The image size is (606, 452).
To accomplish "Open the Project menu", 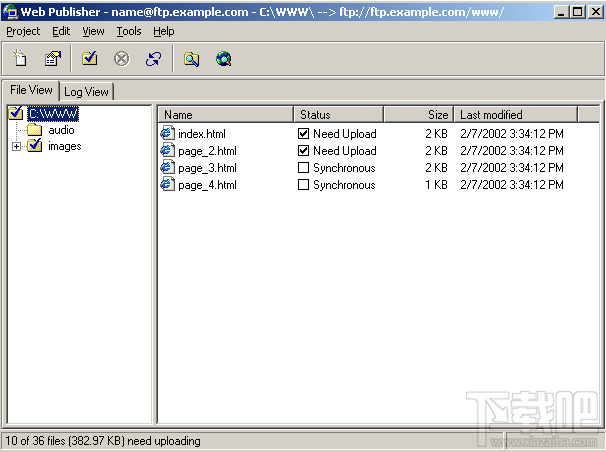I will (x=23, y=31).
